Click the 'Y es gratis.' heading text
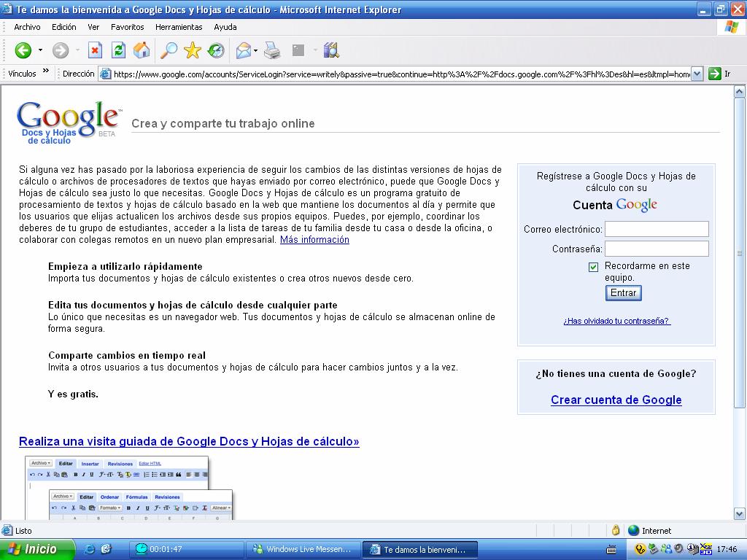This screenshot has width=747, height=560. 73,394
